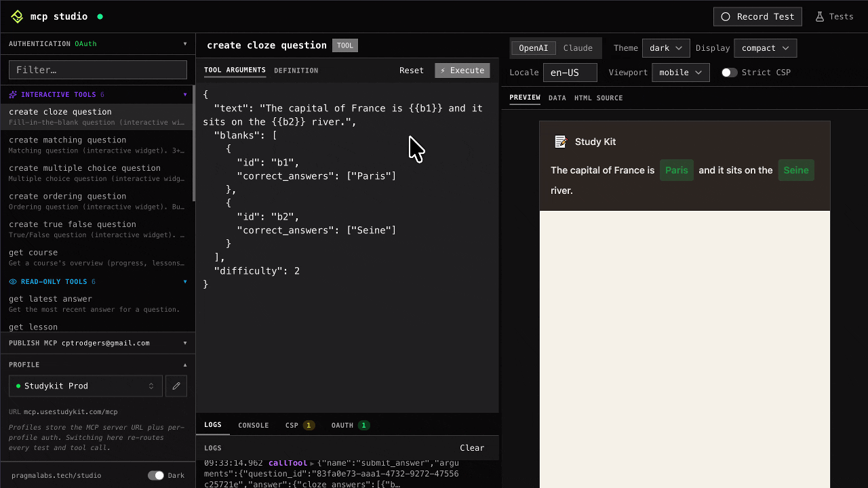Select get lesson tool
Screen dimensions: 868x488
coord(98,327)
